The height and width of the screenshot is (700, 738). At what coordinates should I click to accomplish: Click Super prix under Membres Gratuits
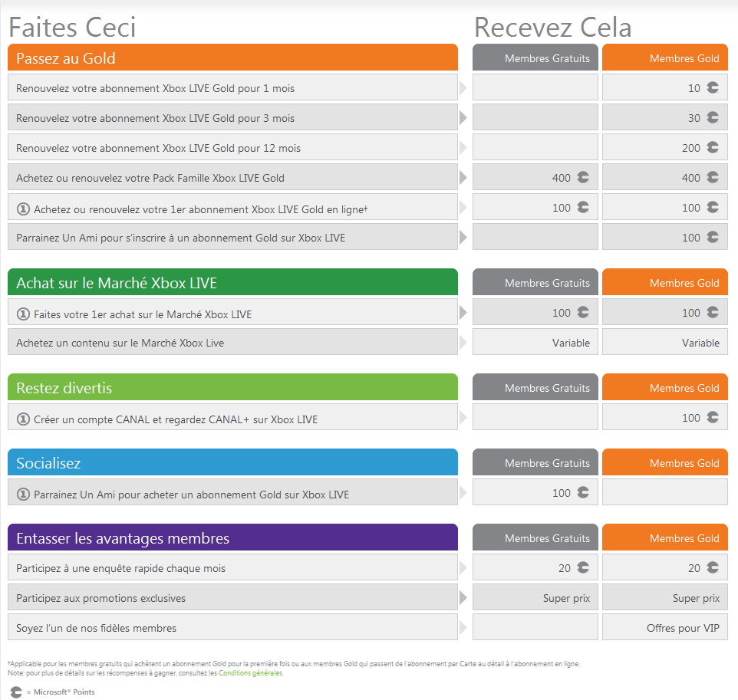coord(566,598)
